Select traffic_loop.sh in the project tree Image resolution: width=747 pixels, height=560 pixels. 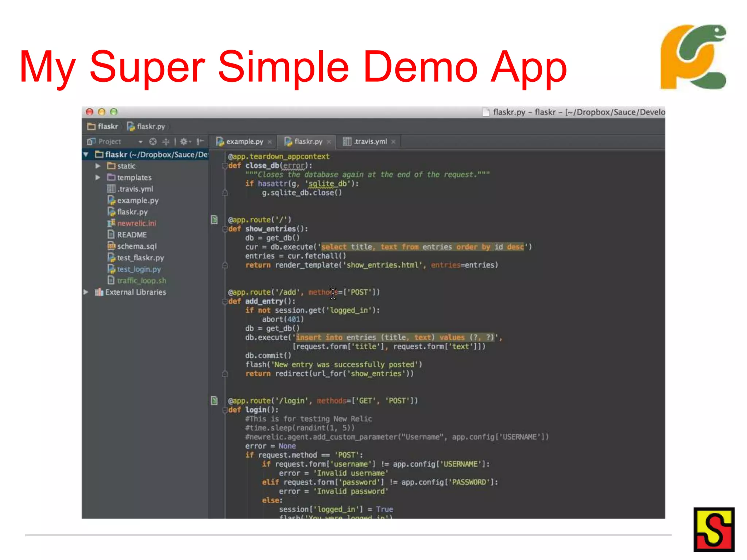[x=136, y=281]
